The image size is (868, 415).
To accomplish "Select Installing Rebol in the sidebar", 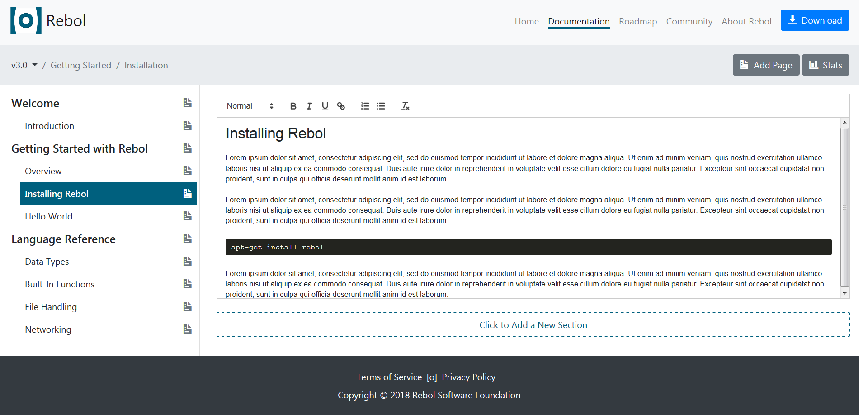I will (x=108, y=193).
